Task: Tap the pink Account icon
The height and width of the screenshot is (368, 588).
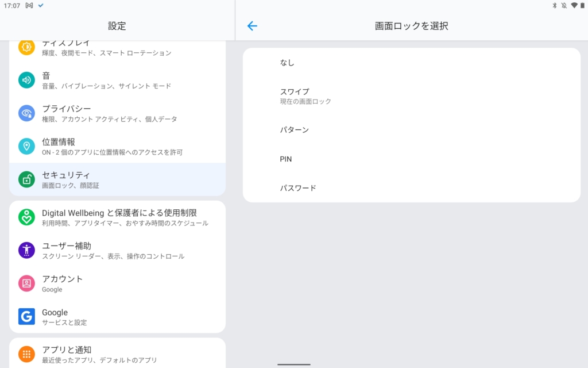Action: tap(26, 283)
